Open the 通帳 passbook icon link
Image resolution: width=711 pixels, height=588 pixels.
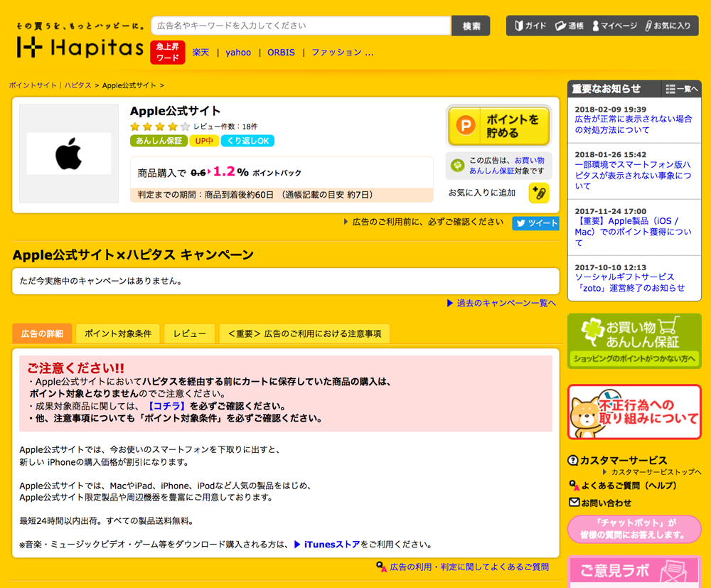(x=569, y=26)
